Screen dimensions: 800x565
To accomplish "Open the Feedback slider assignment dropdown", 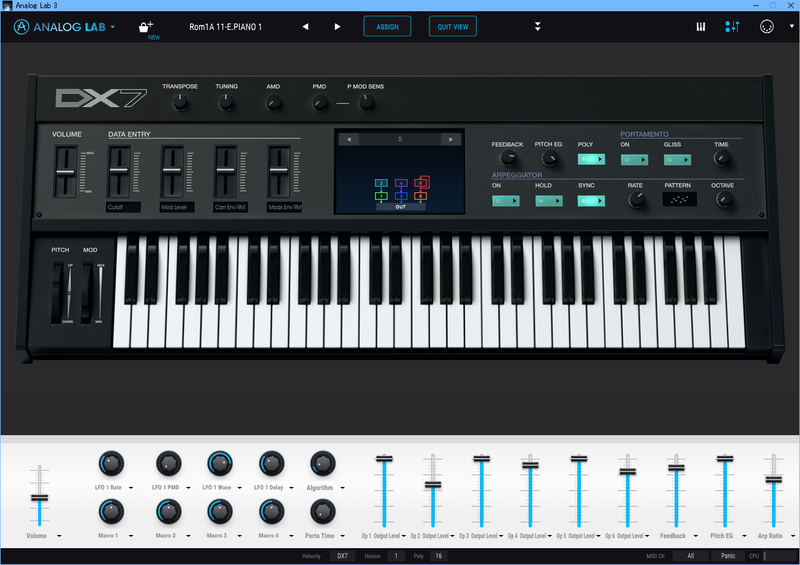I will click(696, 536).
